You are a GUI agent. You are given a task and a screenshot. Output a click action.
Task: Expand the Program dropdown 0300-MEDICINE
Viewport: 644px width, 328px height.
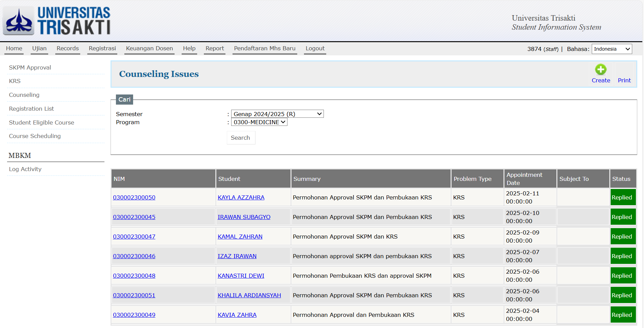259,122
